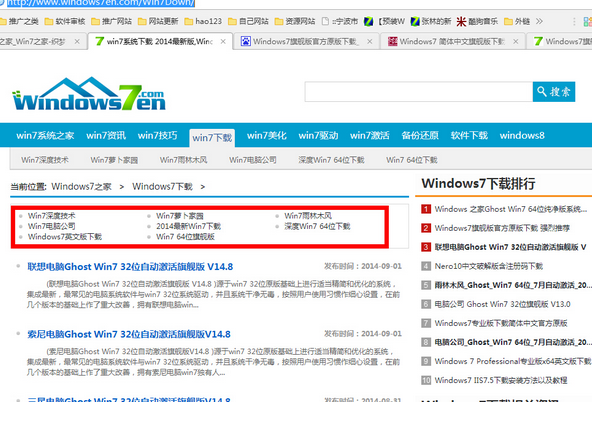592x423 pixels.
Task: Expand the bookmarks overflow chevron
Action: tap(539, 21)
